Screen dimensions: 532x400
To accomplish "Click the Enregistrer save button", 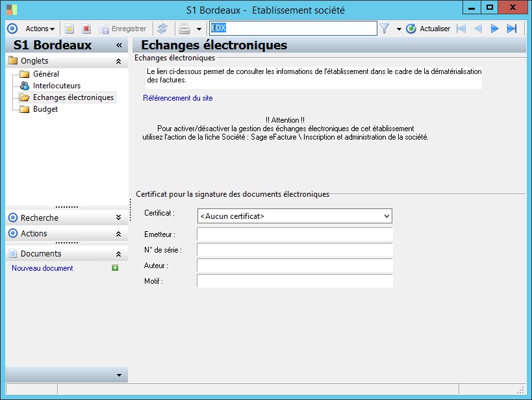I will click(123, 29).
